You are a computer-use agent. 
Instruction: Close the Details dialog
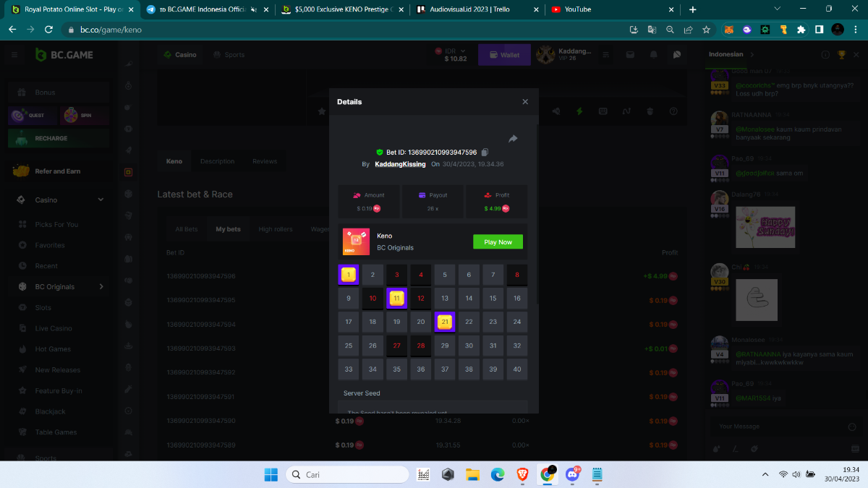coord(525,102)
